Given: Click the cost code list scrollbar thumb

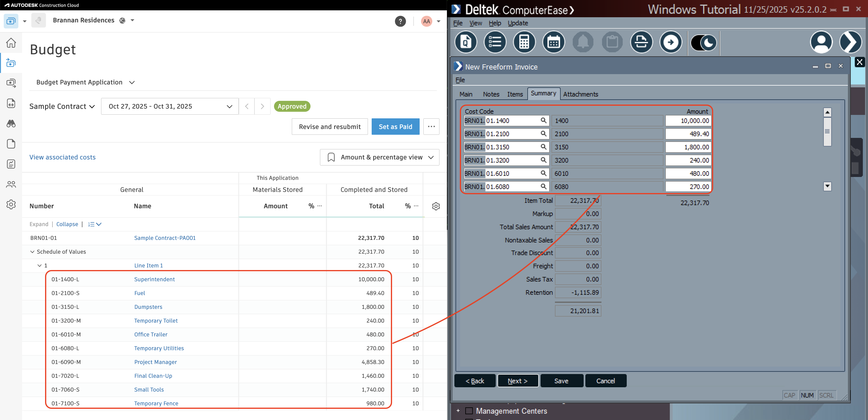Looking at the screenshot, I should coord(827,132).
